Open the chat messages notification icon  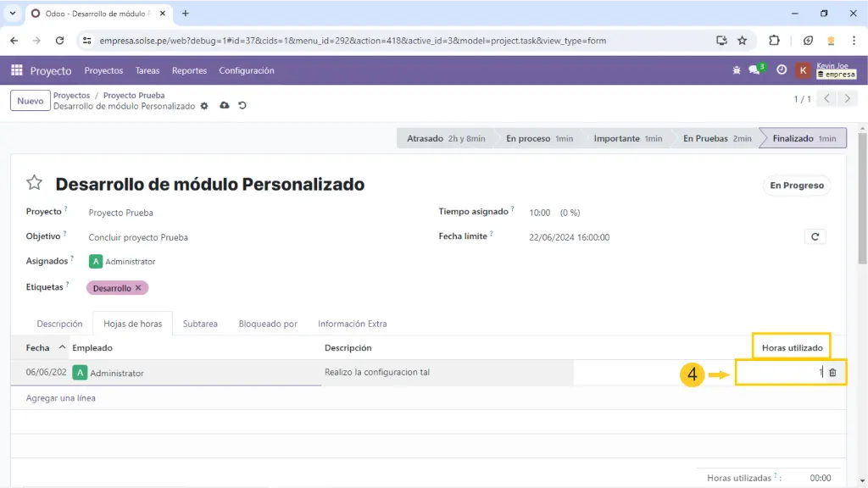pos(754,70)
